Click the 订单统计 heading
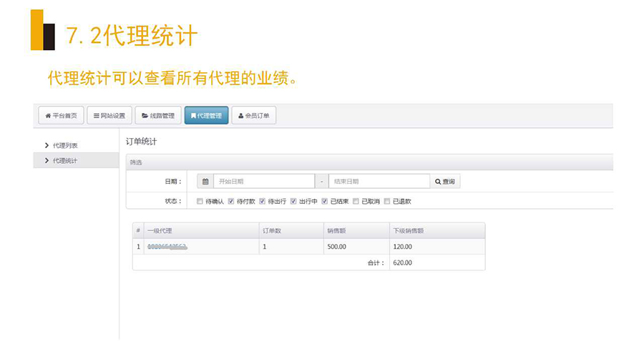 point(141,142)
